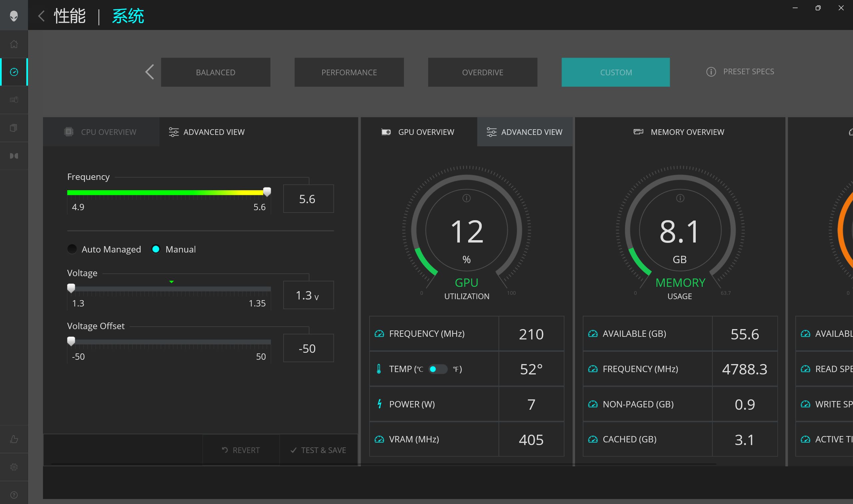Click the Voltage slider handle
Screen dimensions: 853x504
(71, 288)
